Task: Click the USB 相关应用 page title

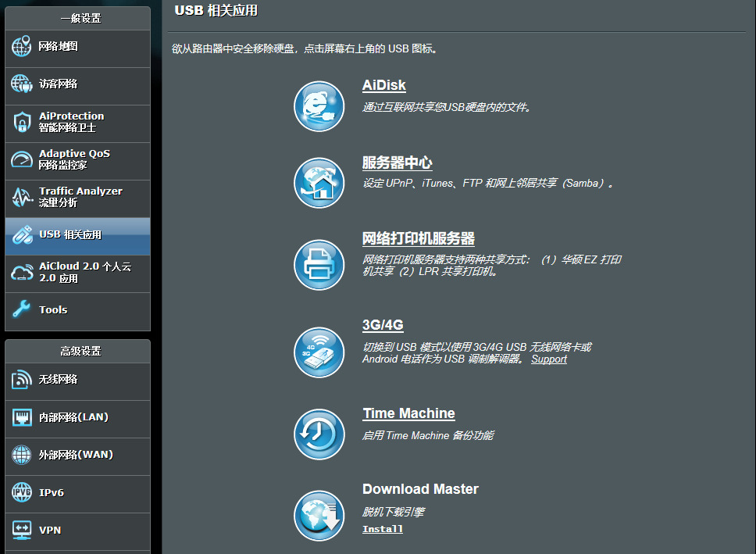Action: click(216, 10)
